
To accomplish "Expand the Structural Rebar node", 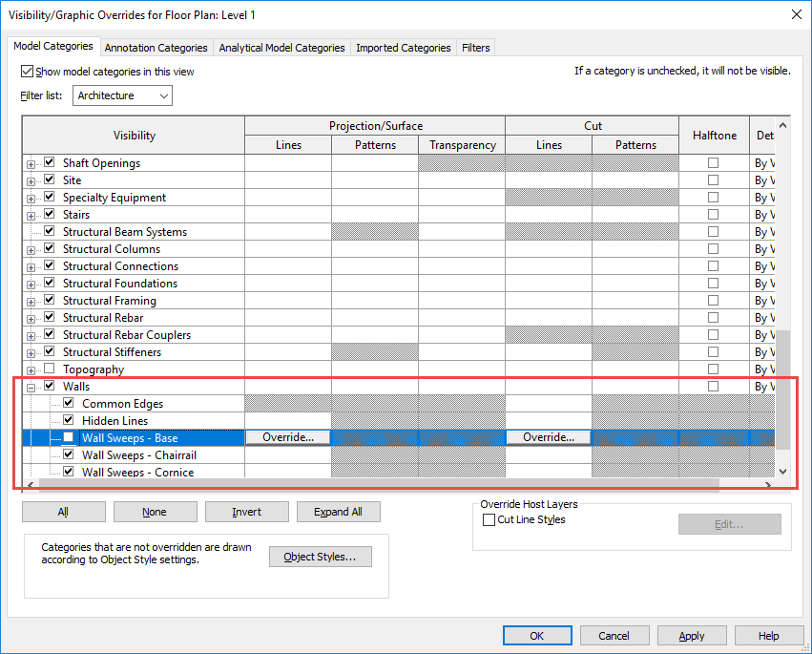I will tap(31, 319).
